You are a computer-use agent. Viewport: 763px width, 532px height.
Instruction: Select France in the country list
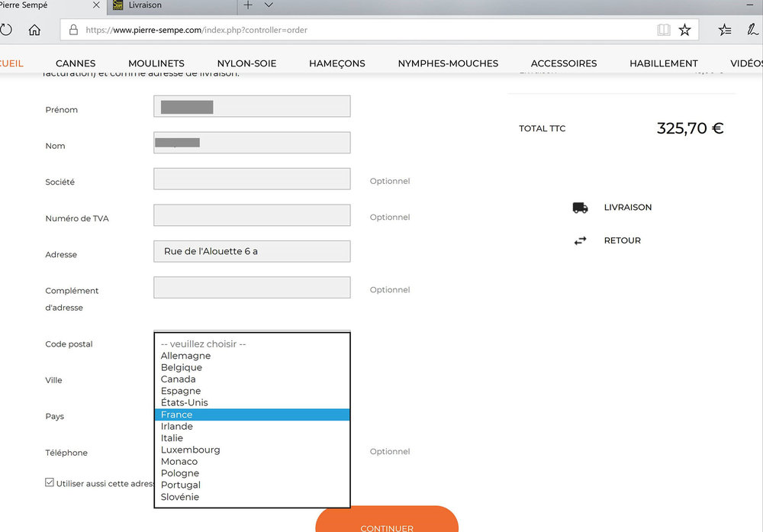(x=252, y=414)
